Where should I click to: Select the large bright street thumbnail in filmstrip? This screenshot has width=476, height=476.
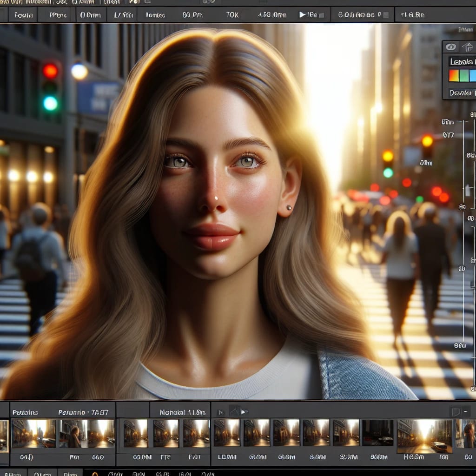[x=424, y=436]
